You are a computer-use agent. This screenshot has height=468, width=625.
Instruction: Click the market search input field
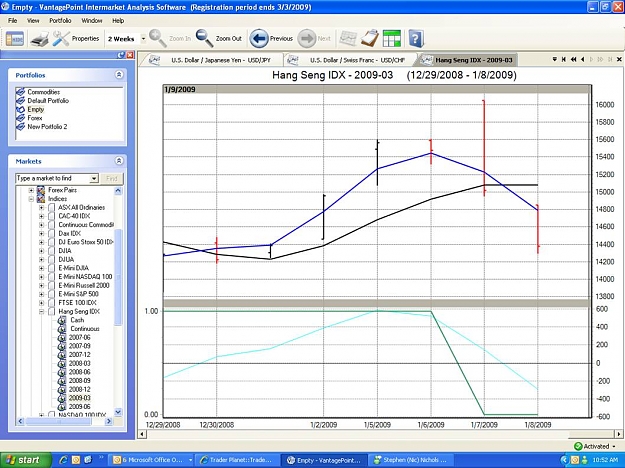click(53, 179)
